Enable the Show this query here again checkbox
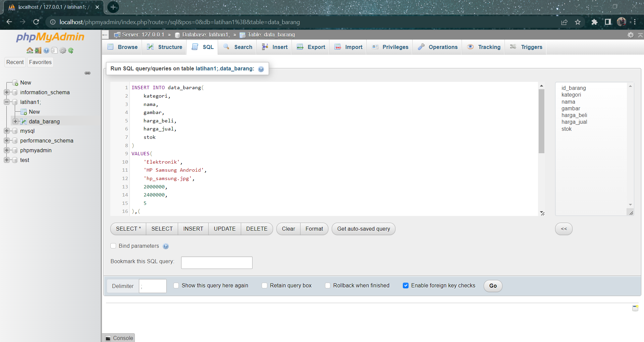This screenshot has height=342, width=644. point(176,285)
